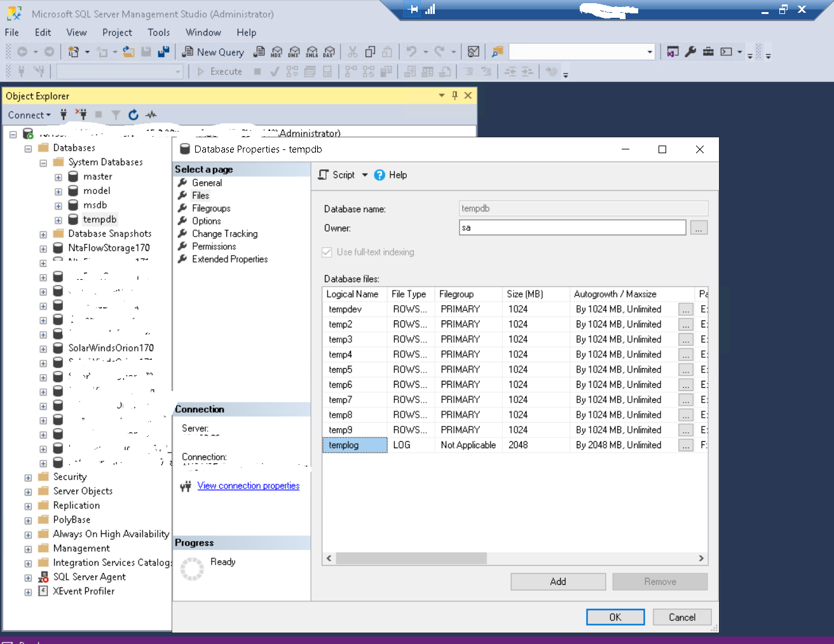Open the Connect dropdown in Object Explorer
The height and width of the screenshot is (644, 834).
(x=29, y=115)
